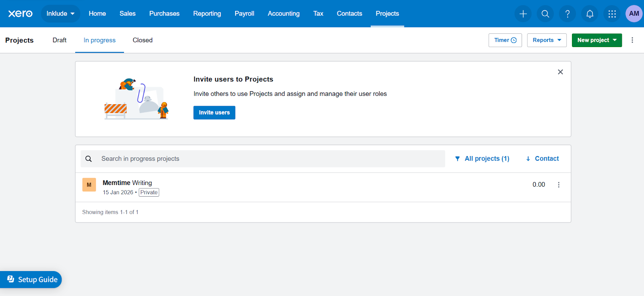
Task: Open the Payroll menu
Action: 244,14
